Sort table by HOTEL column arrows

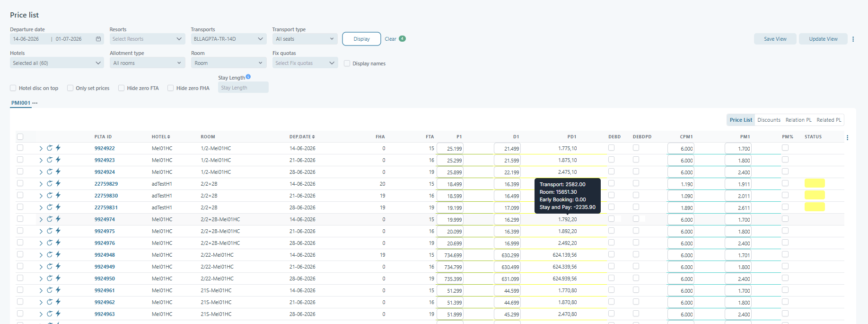tap(168, 137)
